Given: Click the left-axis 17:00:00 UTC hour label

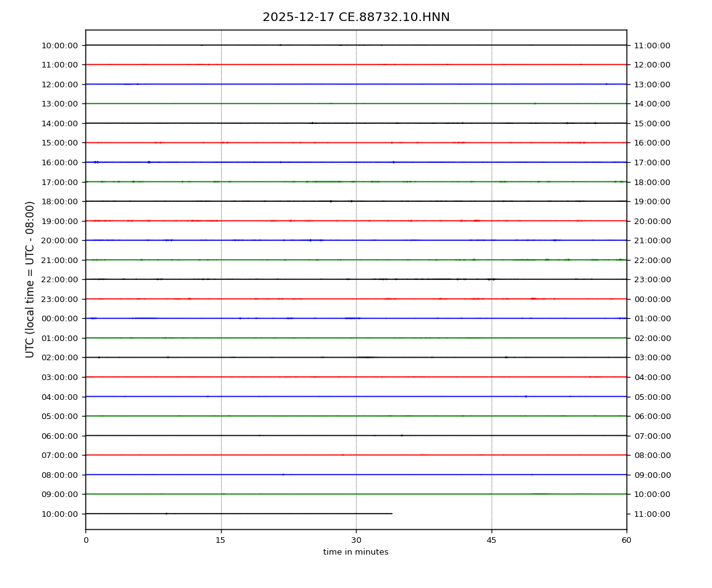Looking at the screenshot, I should point(60,182).
